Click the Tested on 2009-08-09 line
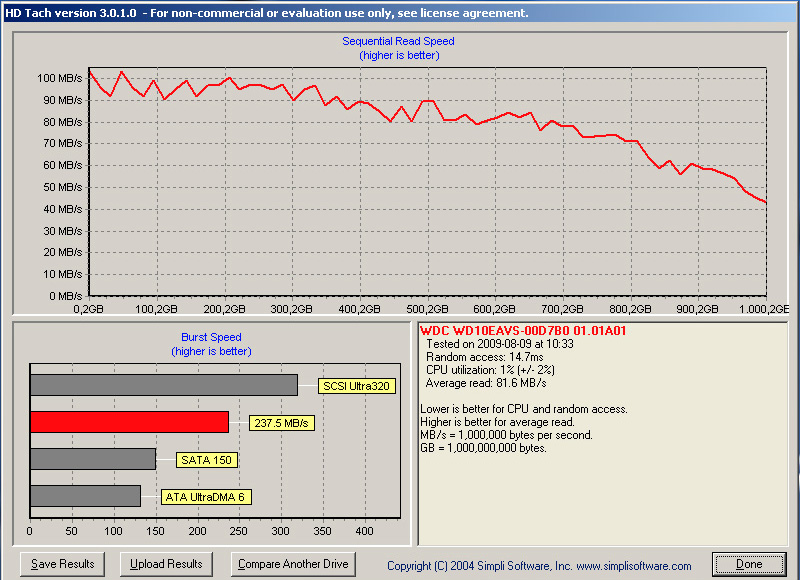Screen dimensions: 800x580 (x=500, y=344)
